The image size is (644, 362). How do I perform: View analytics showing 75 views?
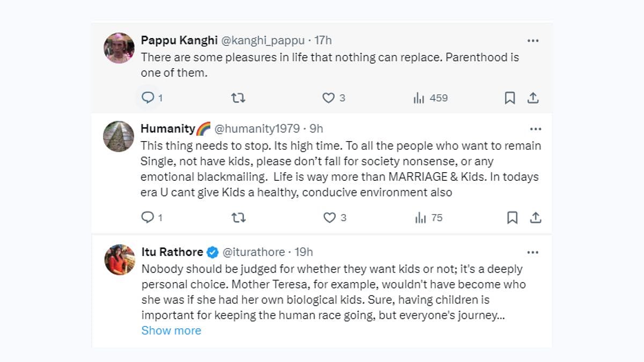420,218
